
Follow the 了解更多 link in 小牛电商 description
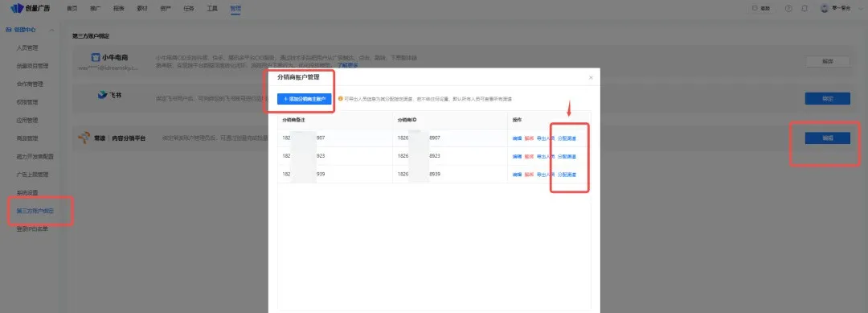348,65
